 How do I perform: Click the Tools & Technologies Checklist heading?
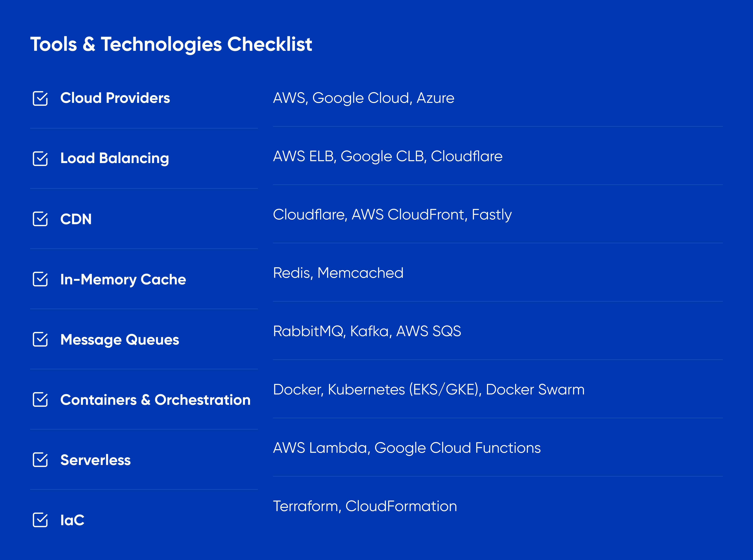coord(171,44)
